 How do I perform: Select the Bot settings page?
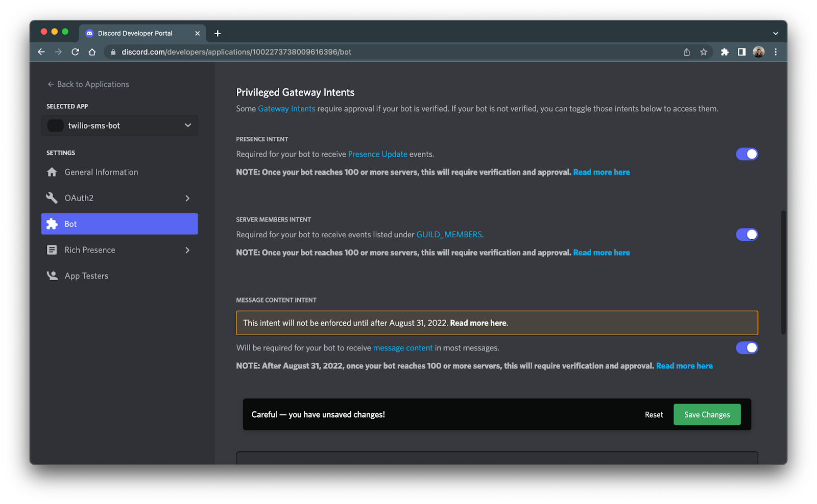[x=119, y=224]
